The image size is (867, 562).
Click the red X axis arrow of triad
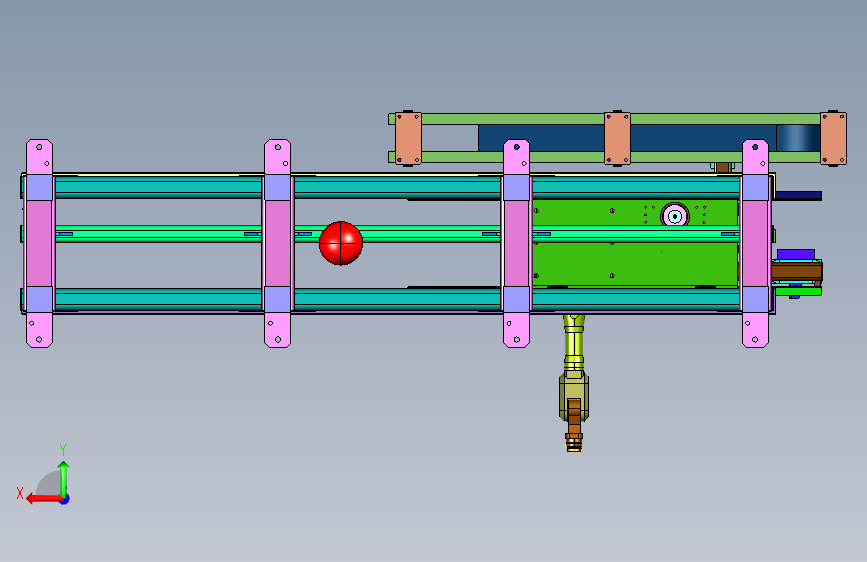click(x=43, y=499)
